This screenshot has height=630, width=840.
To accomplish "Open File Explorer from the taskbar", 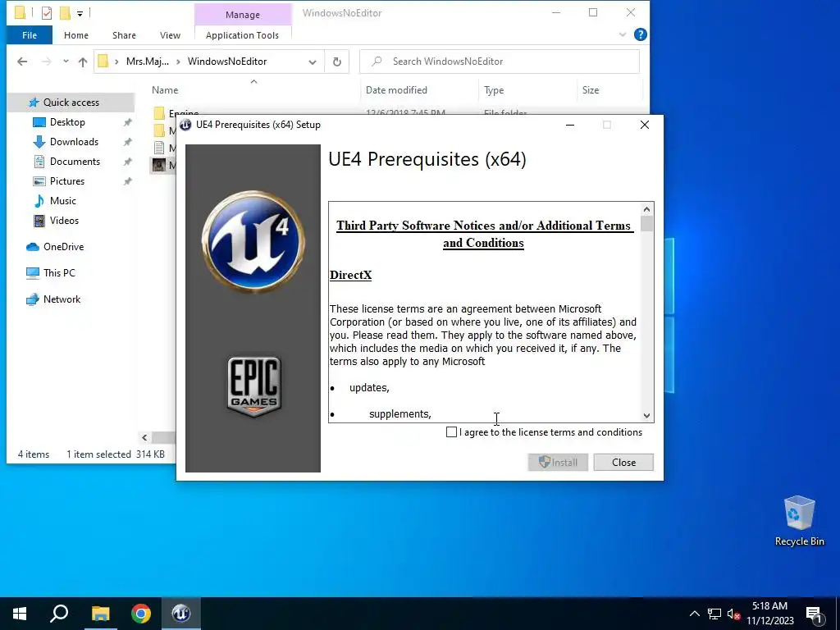I will (x=100, y=614).
